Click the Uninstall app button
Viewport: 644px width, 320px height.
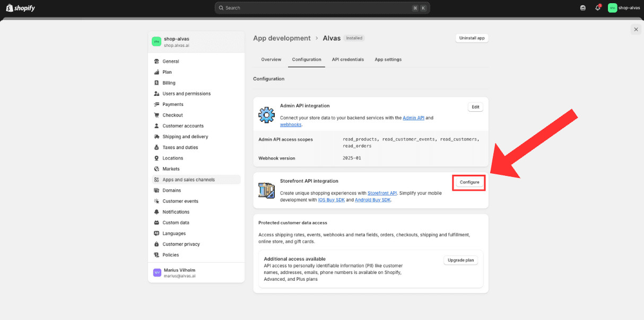(472, 38)
